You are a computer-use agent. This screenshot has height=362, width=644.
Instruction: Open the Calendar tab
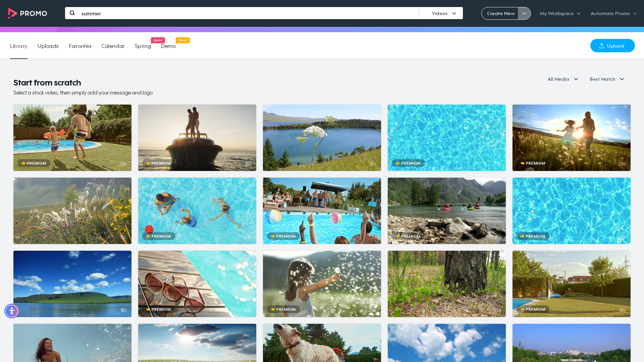pos(113,46)
